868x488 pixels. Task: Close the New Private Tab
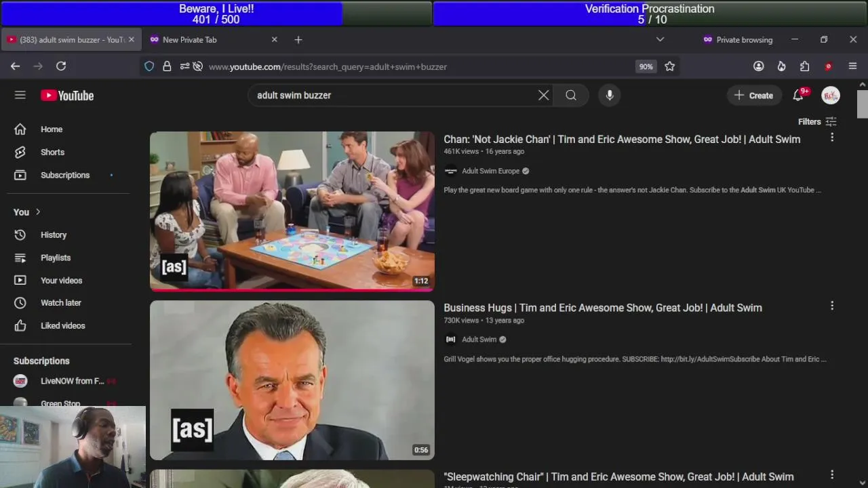click(x=275, y=40)
